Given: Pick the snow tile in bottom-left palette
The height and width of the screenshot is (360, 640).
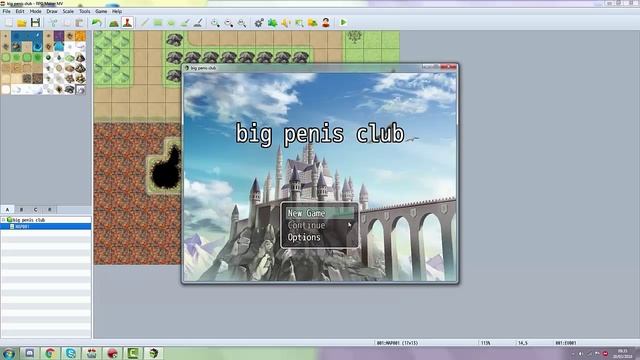Looking at the screenshot, I should pyautogui.click(x=6, y=89).
